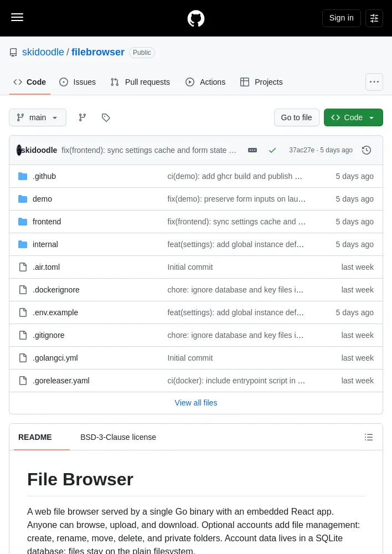The height and width of the screenshot is (554, 392).
Task: Open the .goreleaser.yaml file
Action: (x=61, y=381)
